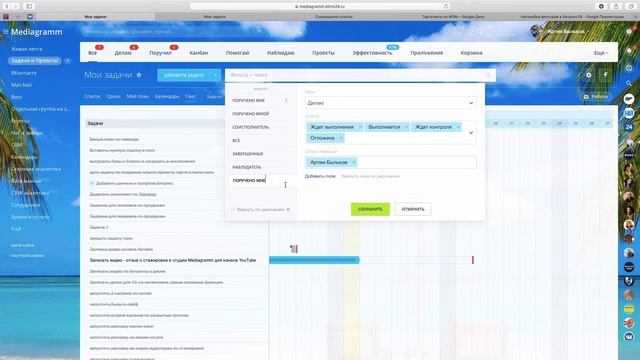Click the Добавить поле link
This screenshot has width=640, height=360.
[x=320, y=176]
